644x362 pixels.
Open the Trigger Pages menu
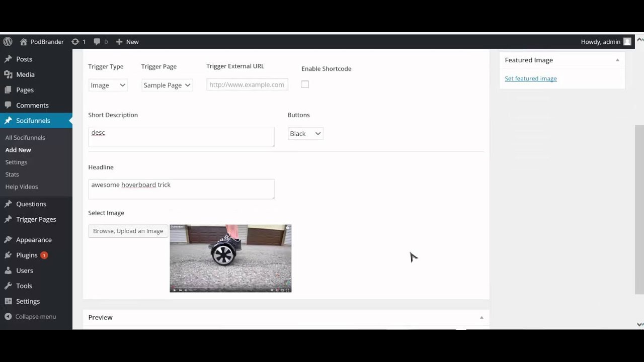coord(36,220)
